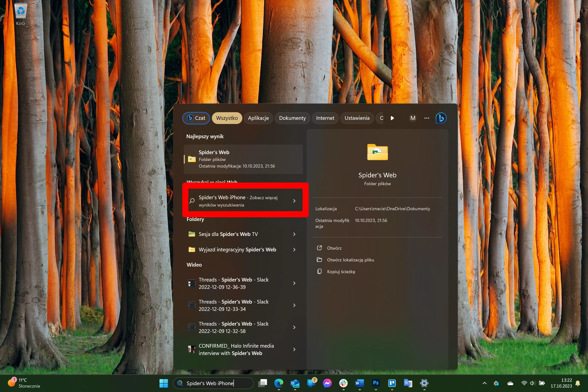
Task: Open video Threads Slack 2022-12-09 12-36-39
Action: 243,283
